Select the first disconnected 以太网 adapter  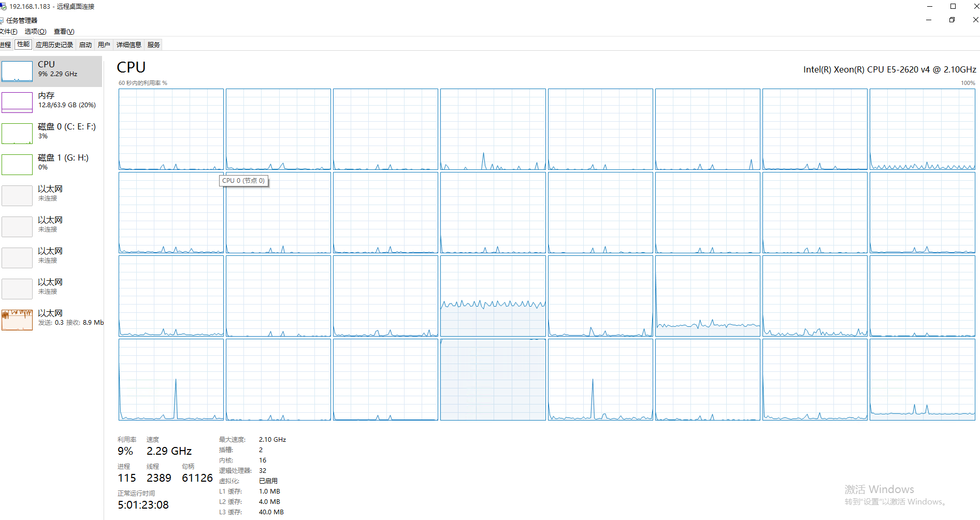tap(52, 194)
